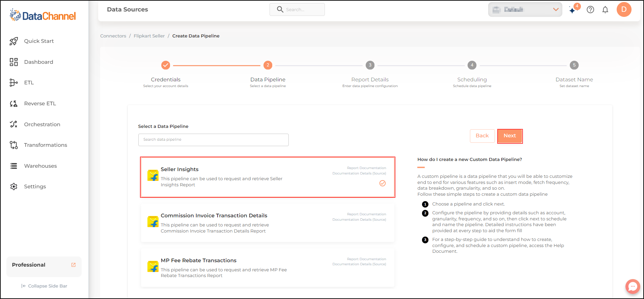The image size is (644, 299).
Task: Open Transformations menu item
Action: pos(46,145)
